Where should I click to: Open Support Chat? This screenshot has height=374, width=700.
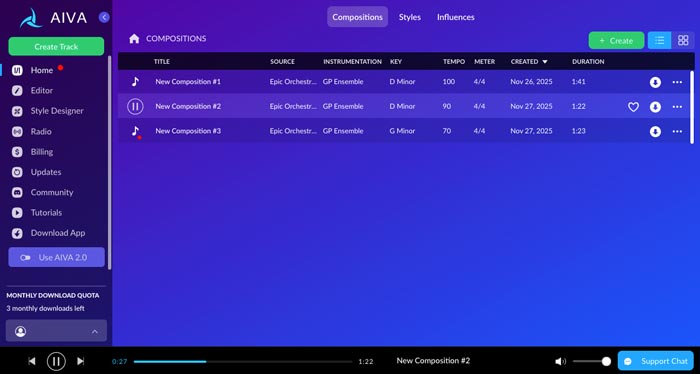coord(655,361)
